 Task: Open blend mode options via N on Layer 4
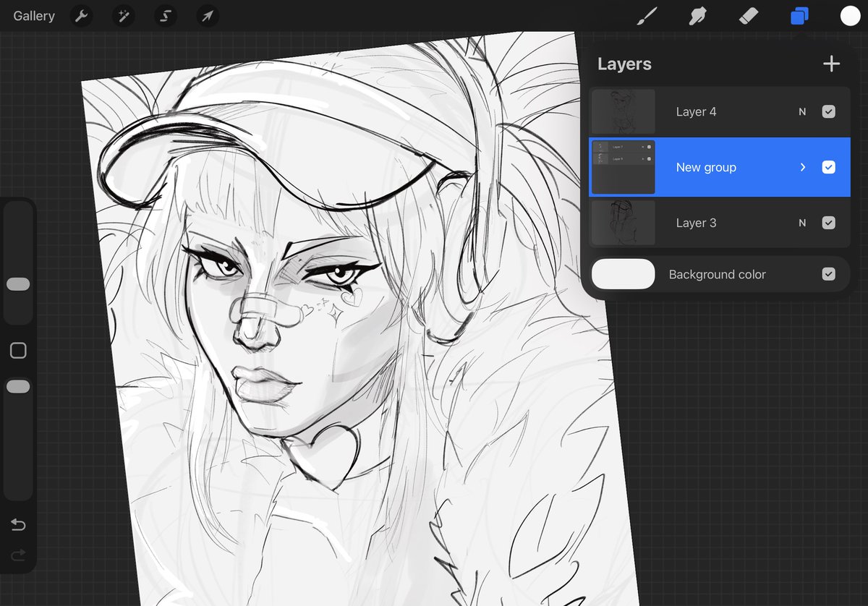click(x=801, y=111)
